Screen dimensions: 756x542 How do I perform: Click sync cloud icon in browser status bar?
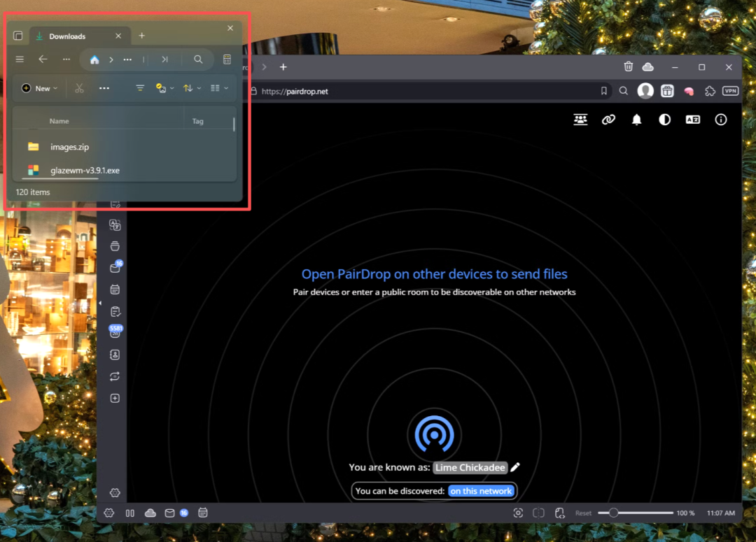pyautogui.click(x=150, y=513)
